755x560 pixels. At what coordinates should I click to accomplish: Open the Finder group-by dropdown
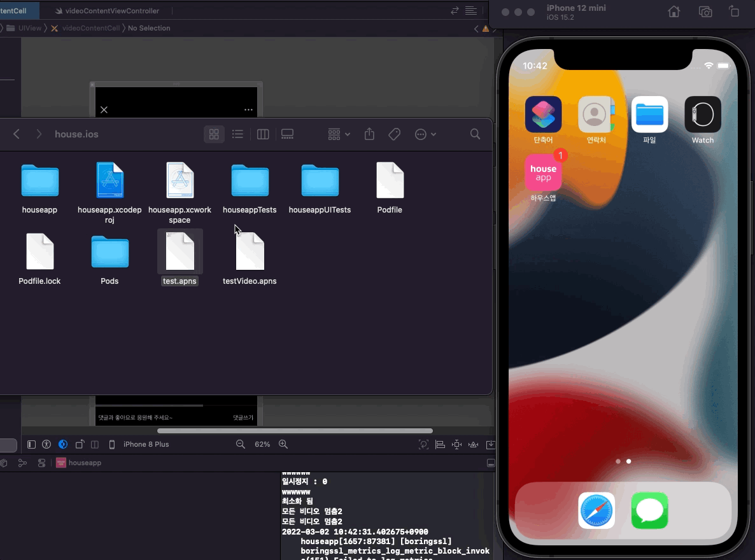coord(339,134)
